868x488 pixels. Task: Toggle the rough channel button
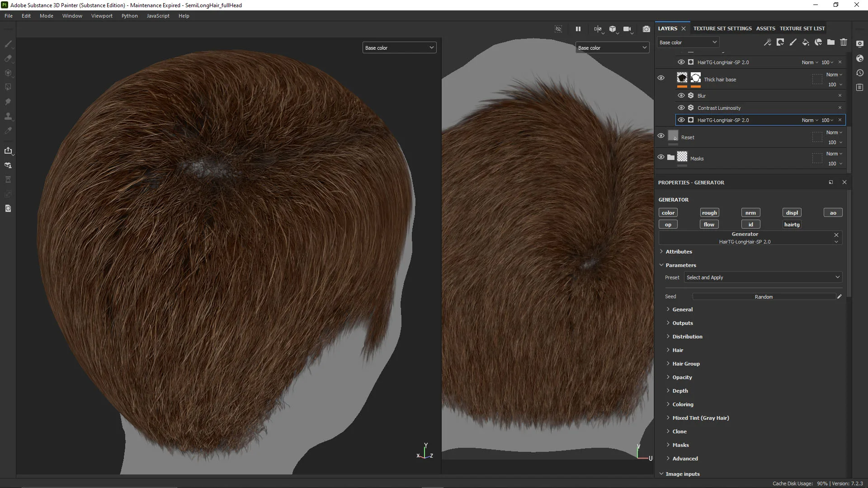pos(709,213)
